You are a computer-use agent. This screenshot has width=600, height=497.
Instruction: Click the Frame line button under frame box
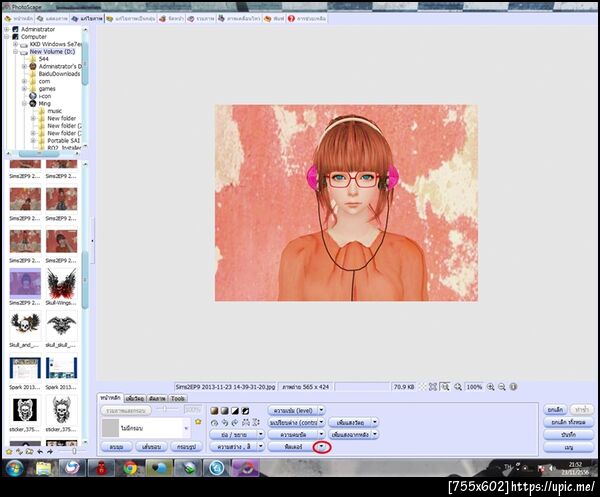coord(151,446)
